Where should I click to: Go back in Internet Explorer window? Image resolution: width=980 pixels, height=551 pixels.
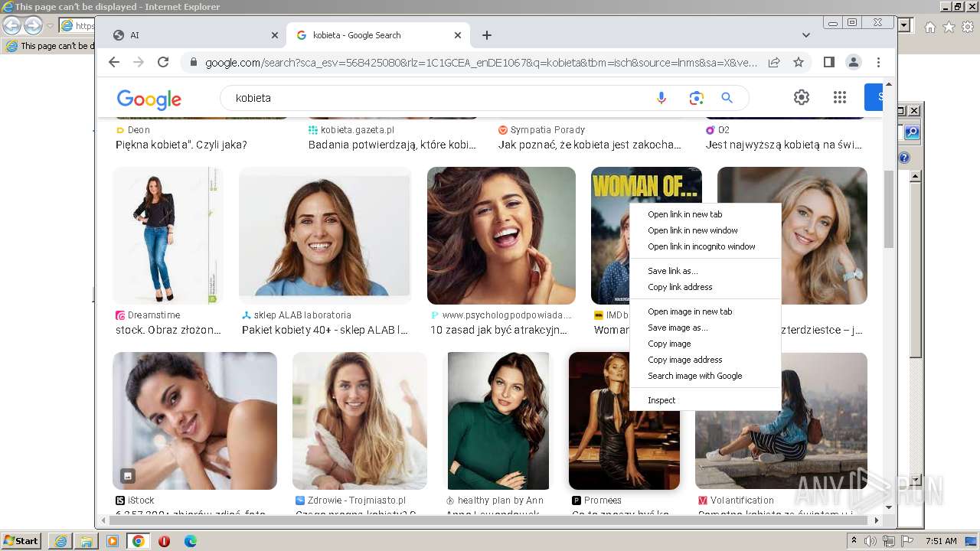click(x=12, y=25)
